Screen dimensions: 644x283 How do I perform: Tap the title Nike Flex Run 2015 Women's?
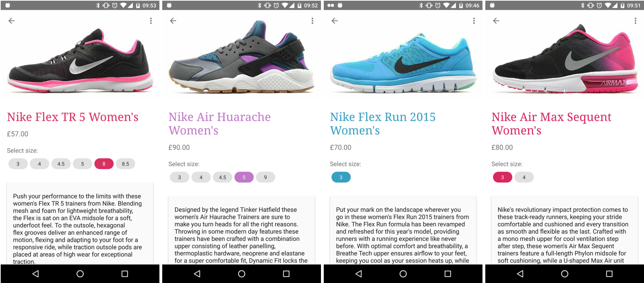point(383,124)
